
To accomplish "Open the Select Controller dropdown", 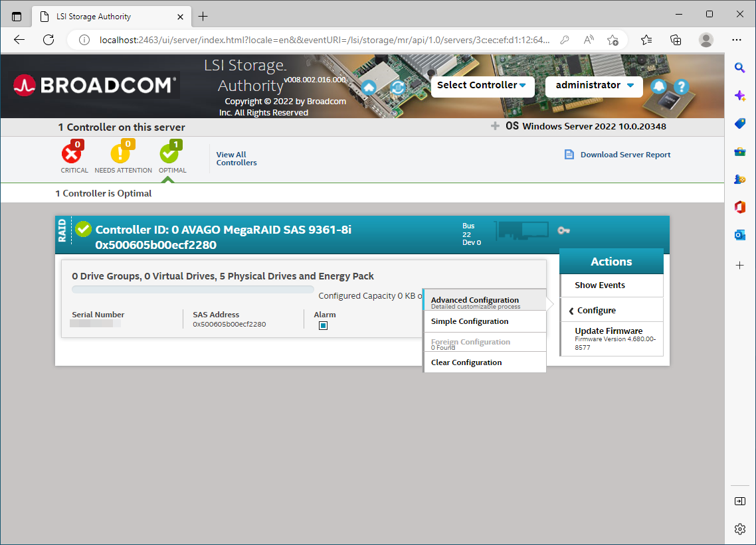I will 482,86.
